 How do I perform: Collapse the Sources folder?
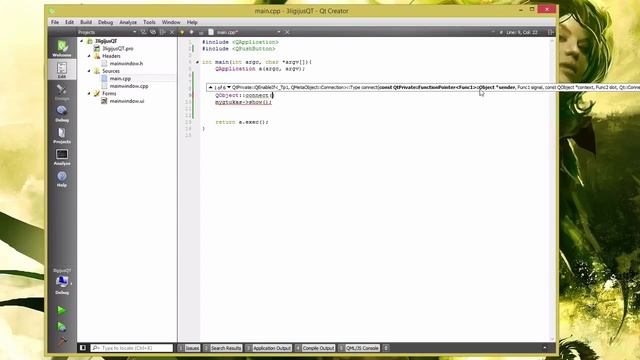[x=89, y=71]
